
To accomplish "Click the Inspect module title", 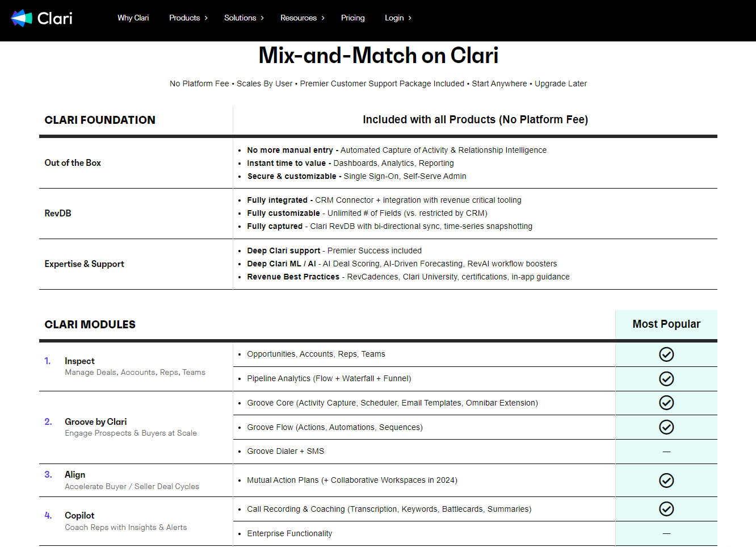I will coord(79,361).
